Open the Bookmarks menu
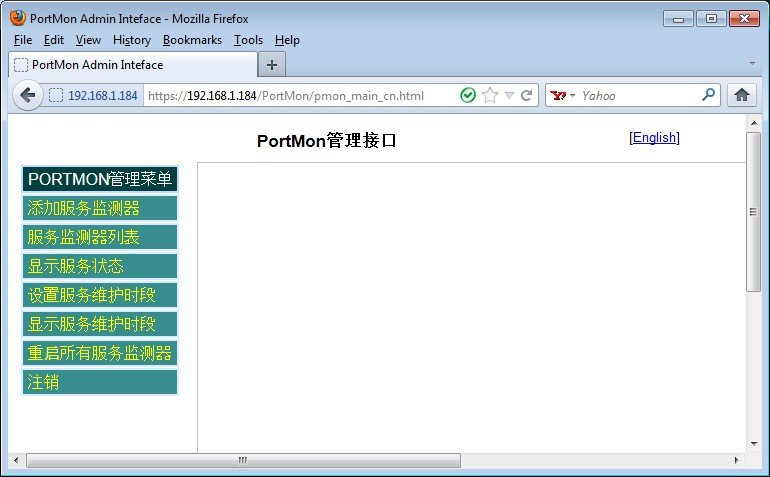770x477 pixels. pos(193,40)
